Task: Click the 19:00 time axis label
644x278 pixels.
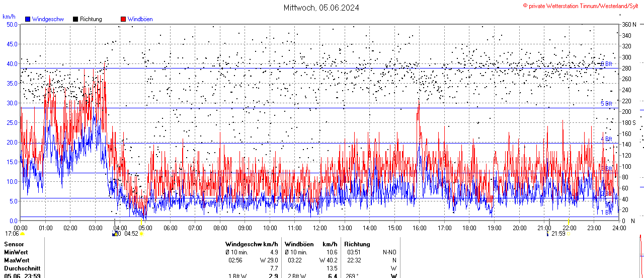Action: pos(494,228)
